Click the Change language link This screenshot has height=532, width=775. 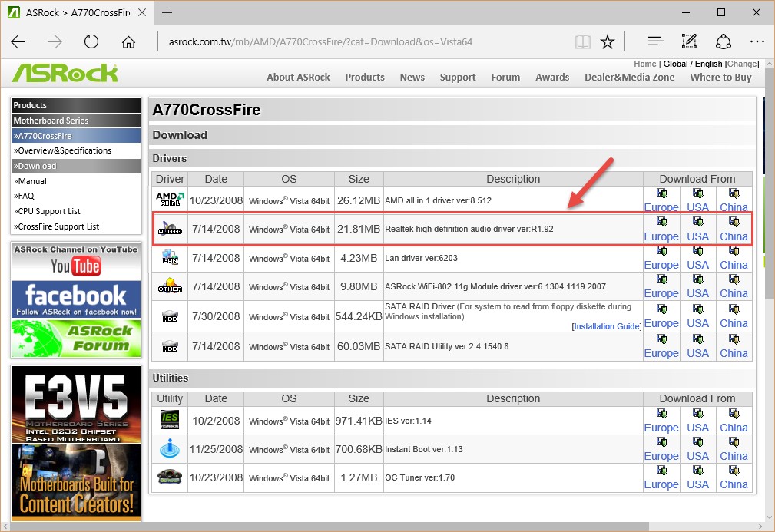coord(742,64)
